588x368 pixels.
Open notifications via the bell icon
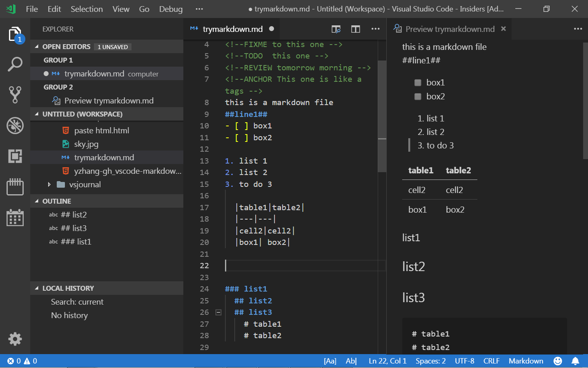coord(575,361)
